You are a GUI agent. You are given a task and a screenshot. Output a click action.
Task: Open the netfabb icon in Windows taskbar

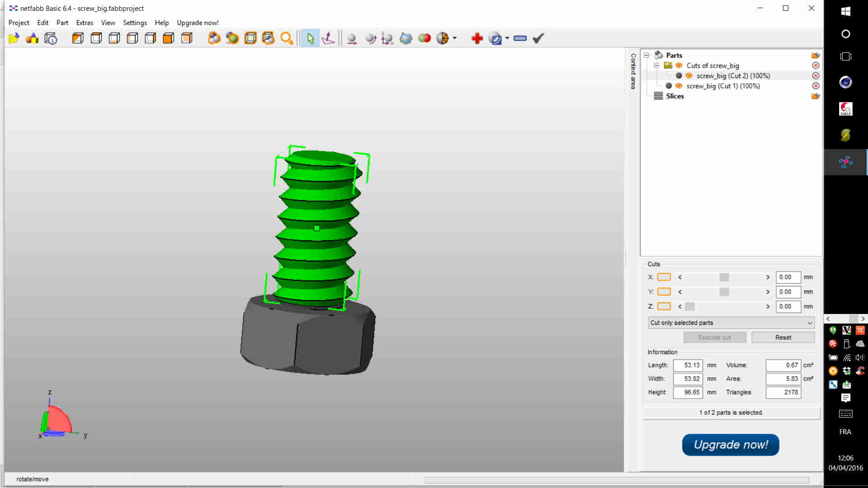coord(845,162)
